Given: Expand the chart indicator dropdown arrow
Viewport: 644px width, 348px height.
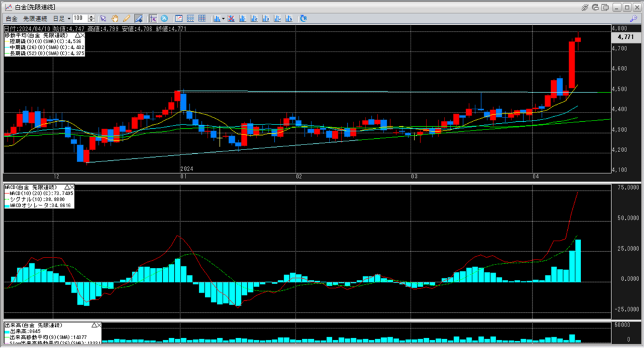Looking at the screenshot, I should click(223, 18).
